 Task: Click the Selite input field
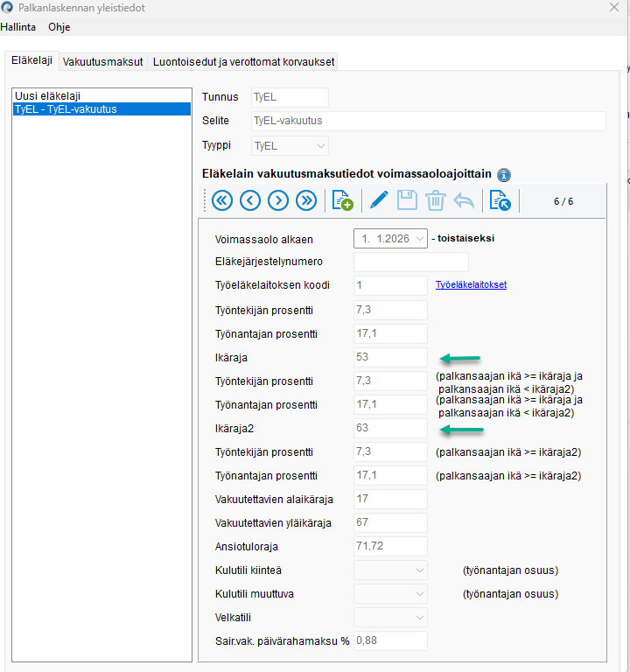pos(429,121)
